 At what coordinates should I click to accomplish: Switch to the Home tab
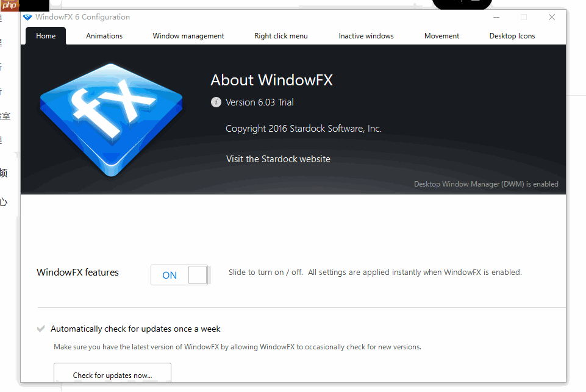(x=46, y=36)
